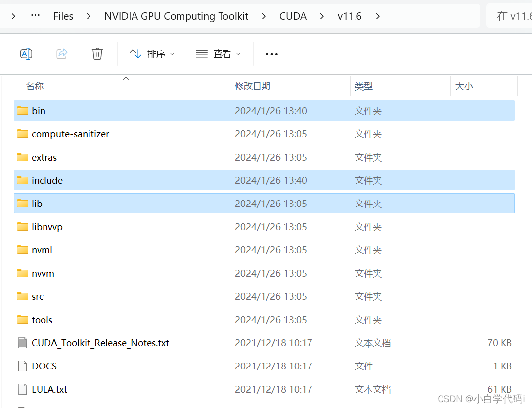Select the src folder icon
532x408 pixels.
point(23,296)
